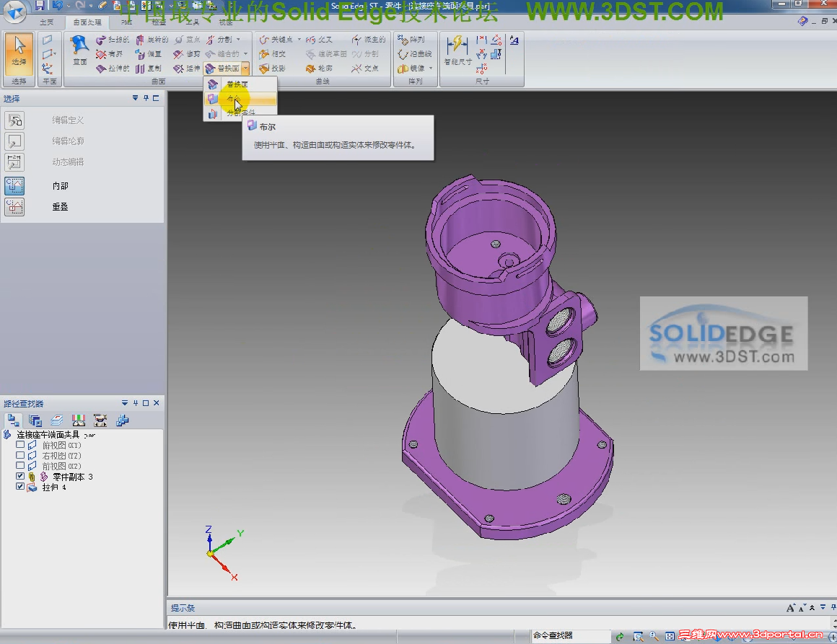Open the sensors tab icon in 路径查找器

click(x=79, y=420)
